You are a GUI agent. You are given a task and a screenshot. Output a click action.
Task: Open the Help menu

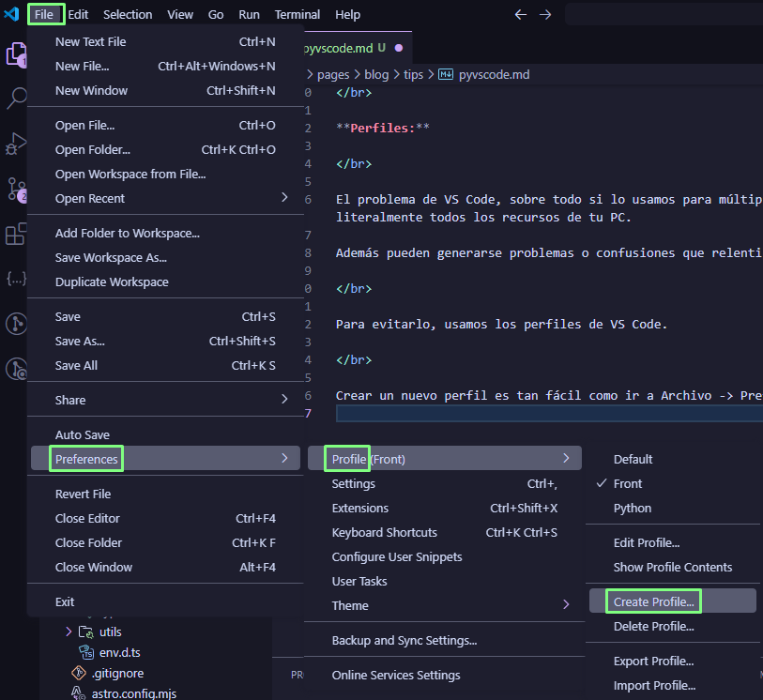(x=347, y=15)
